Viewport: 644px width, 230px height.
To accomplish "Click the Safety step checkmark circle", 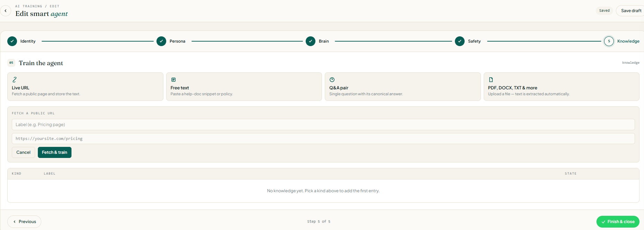I will [460, 41].
